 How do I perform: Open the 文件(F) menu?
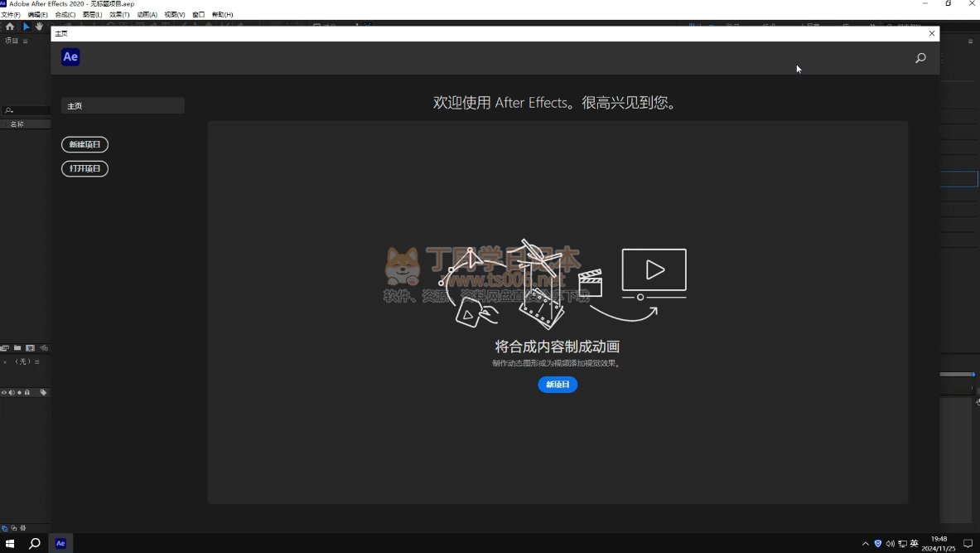(11, 15)
